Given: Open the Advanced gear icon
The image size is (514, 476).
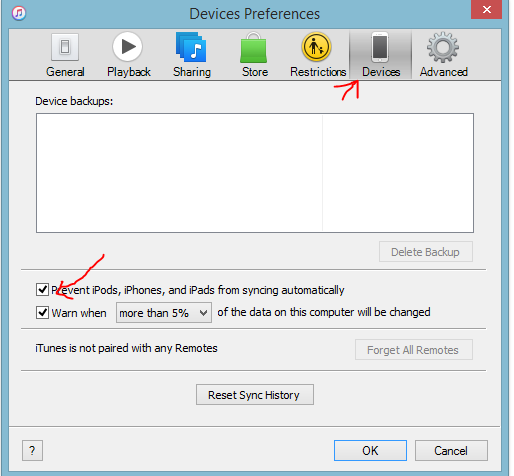Looking at the screenshot, I should click(x=443, y=47).
